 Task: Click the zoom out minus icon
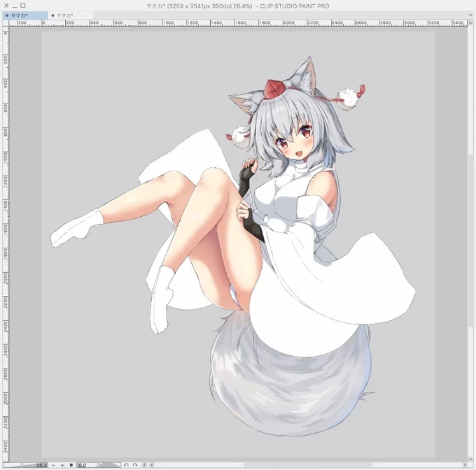tap(53, 465)
